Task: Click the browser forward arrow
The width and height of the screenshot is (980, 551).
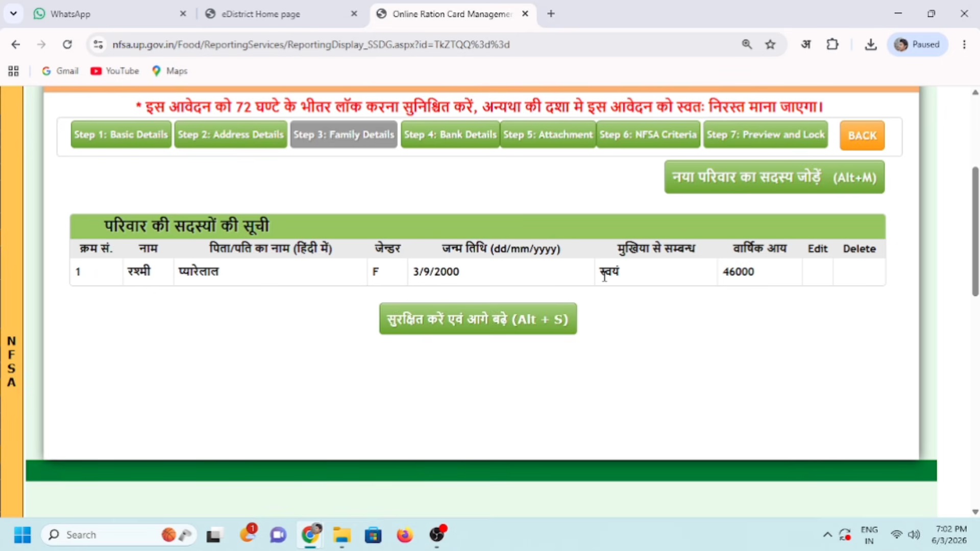Action: point(41,44)
